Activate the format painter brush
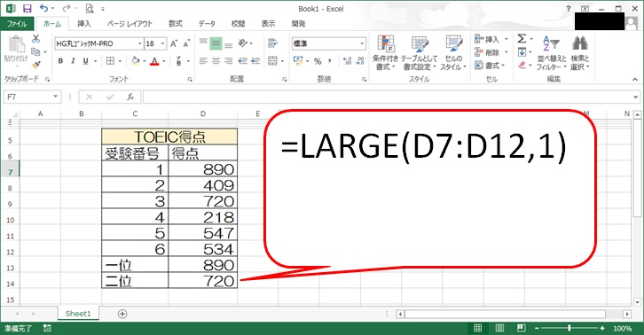This screenshot has height=335, width=644. click(36, 65)
